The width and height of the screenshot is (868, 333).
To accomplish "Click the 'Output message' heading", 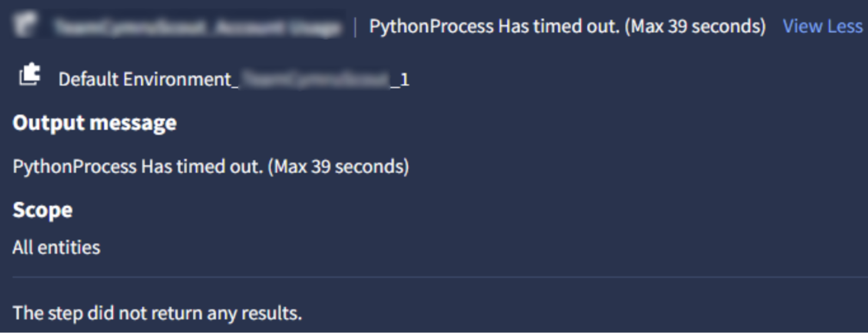I will 95,123.
